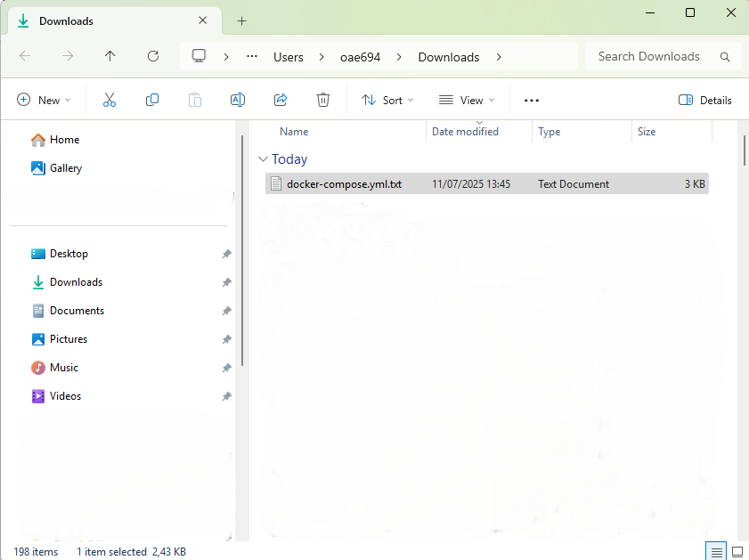The image size is (749, 560).
Task: Click the Rename icon in toolbar
Action: [x=238, y=101]
